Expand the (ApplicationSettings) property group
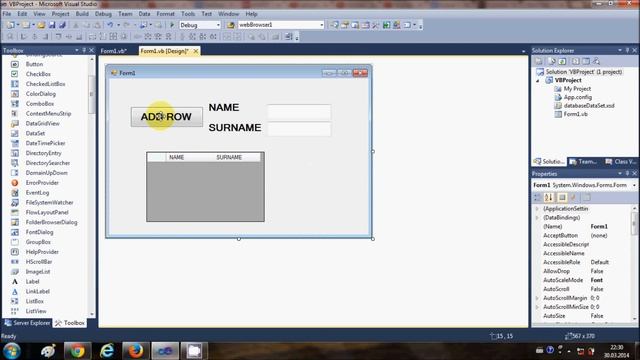 click(x=537, y=209)
